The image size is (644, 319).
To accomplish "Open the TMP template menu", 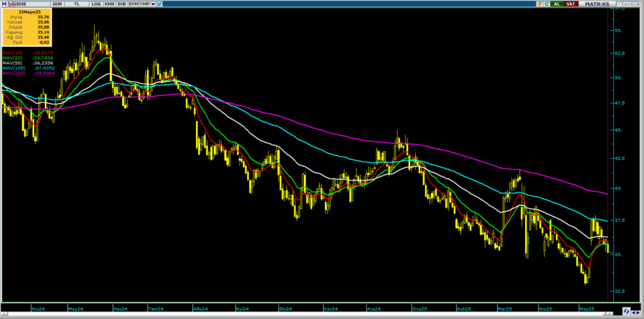I will 145,4.
